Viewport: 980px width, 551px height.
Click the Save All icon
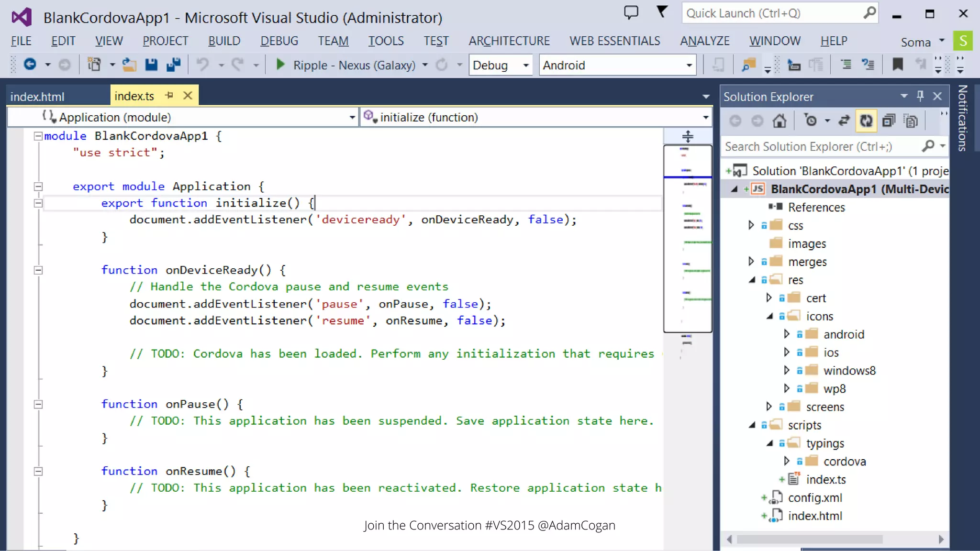point(173,65)
